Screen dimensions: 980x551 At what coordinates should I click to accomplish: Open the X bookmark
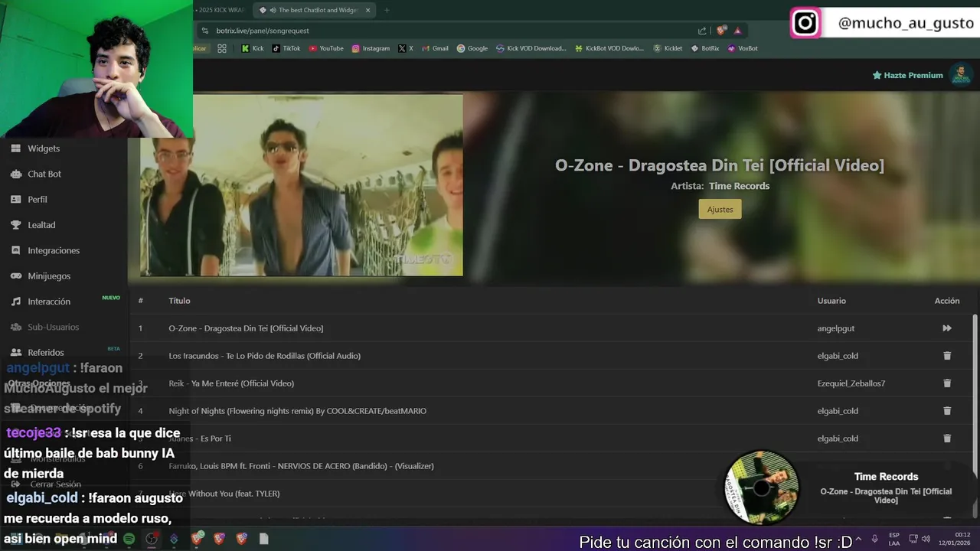tap(405, 48)
